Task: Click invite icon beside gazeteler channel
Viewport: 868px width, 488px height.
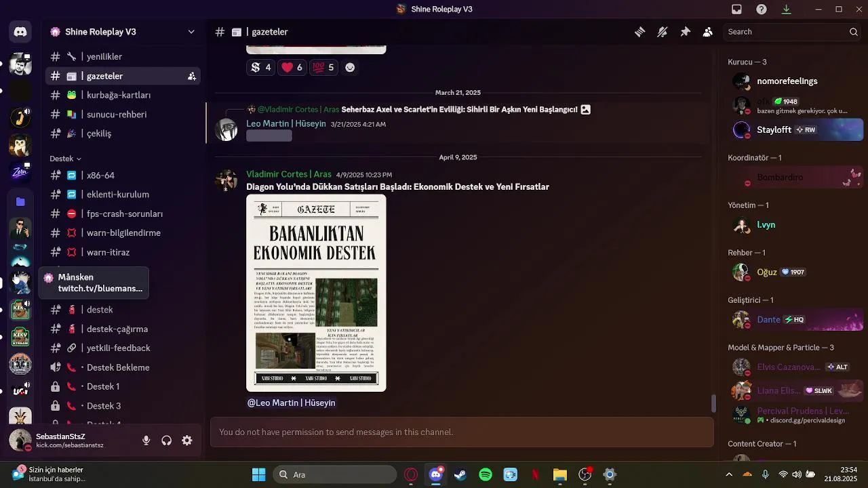Action: pos(192,76)
